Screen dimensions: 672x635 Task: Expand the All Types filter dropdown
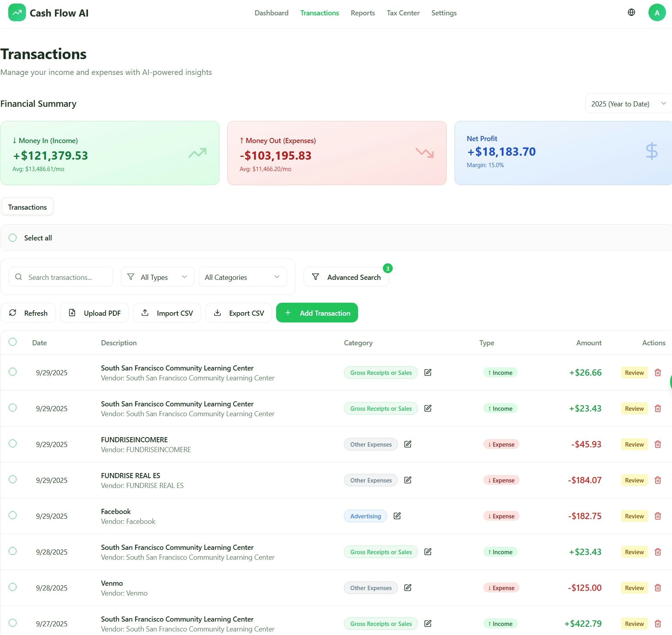point(157,277)
